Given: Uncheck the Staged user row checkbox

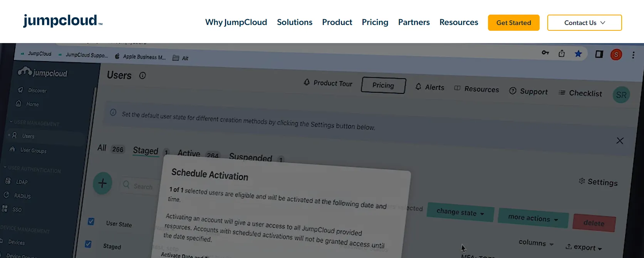Looking at the screenshot, I should point(88,244).
